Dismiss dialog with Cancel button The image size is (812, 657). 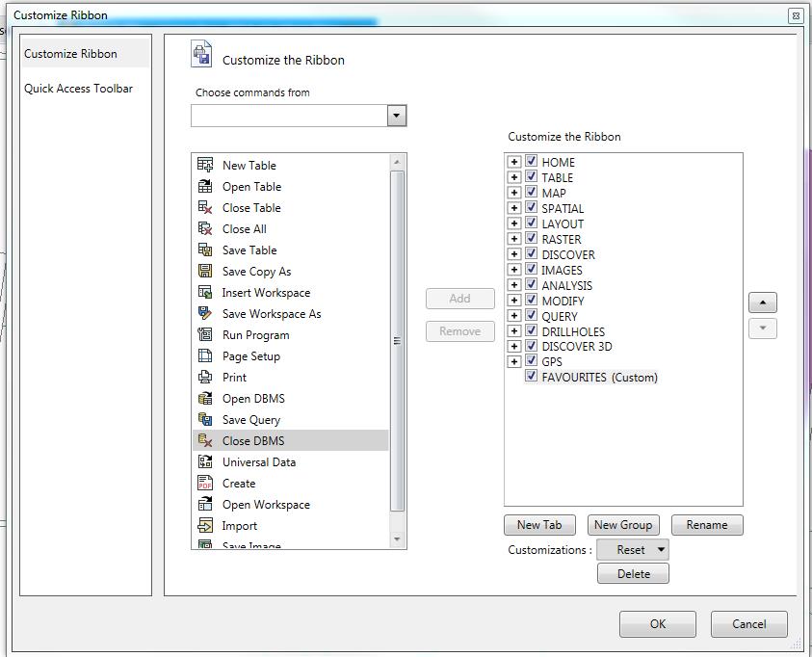tap(748, 624)
